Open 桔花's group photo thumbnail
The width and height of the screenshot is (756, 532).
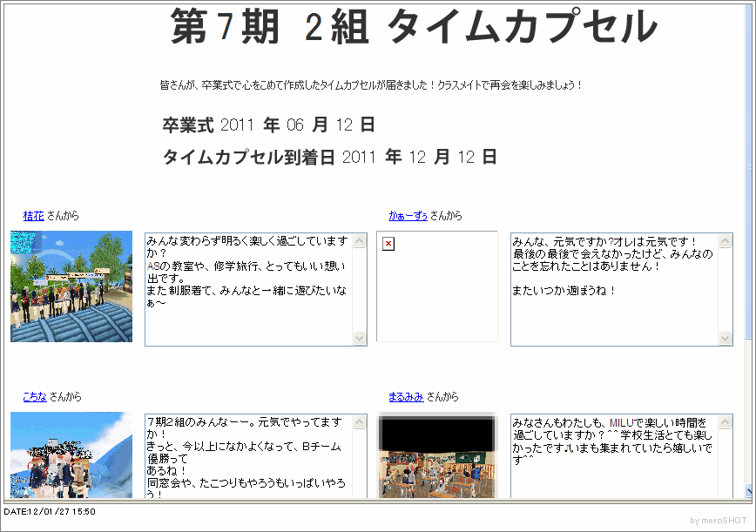pyautogui.click(x=71, y=286)
